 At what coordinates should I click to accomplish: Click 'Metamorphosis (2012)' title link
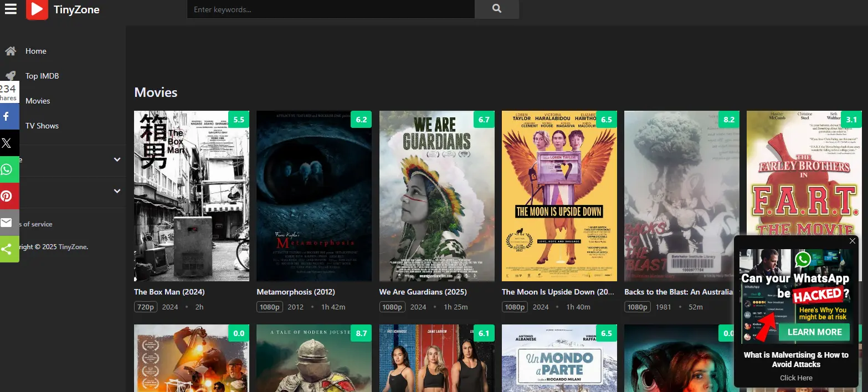296,292
